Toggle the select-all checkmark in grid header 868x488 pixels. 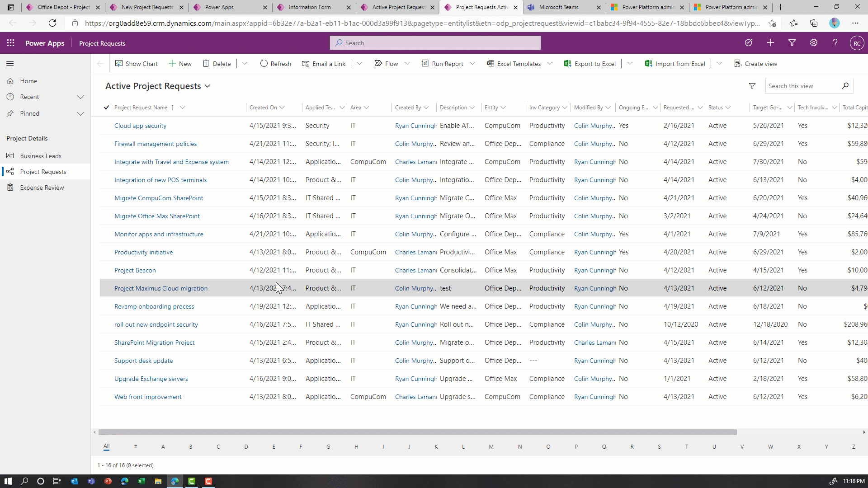tap(106, 108)
